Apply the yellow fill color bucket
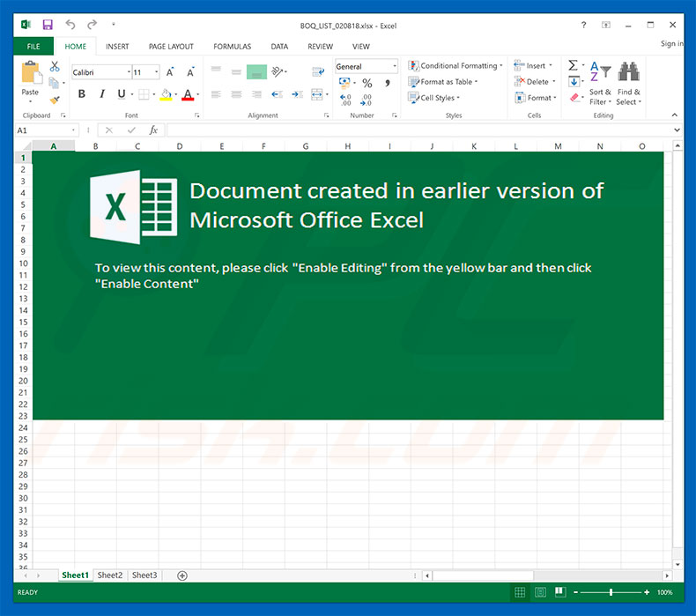The height and width of the screenshot is (616, 696). click(166, 94)
